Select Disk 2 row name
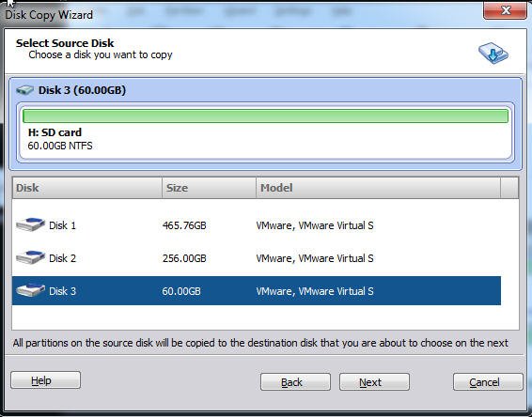The width and height of the screenshot is (532, 417). point(62,258)
